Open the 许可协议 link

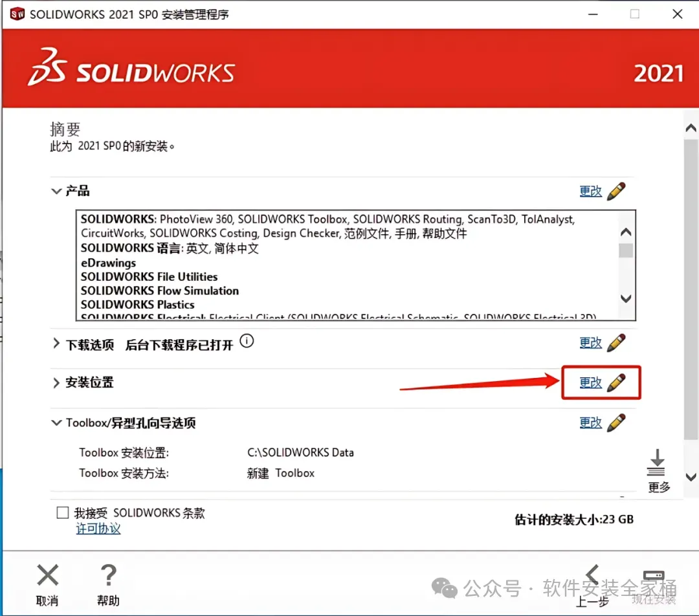(98, 529)
